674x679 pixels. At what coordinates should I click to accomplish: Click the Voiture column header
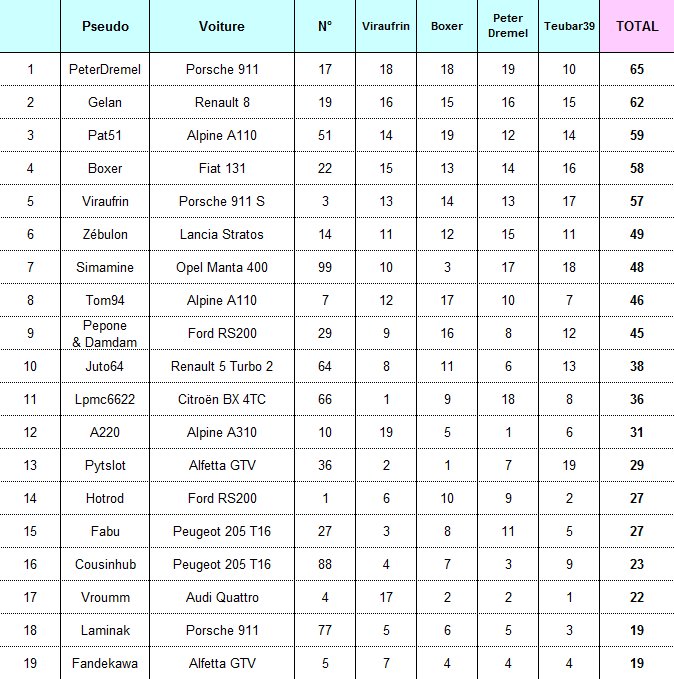[x=222, y=26]
